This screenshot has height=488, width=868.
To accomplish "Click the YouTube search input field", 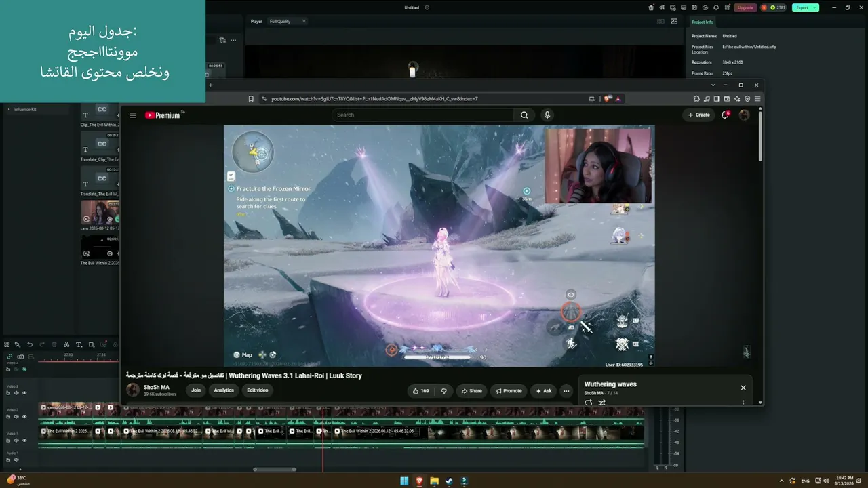I will [423, 115].
